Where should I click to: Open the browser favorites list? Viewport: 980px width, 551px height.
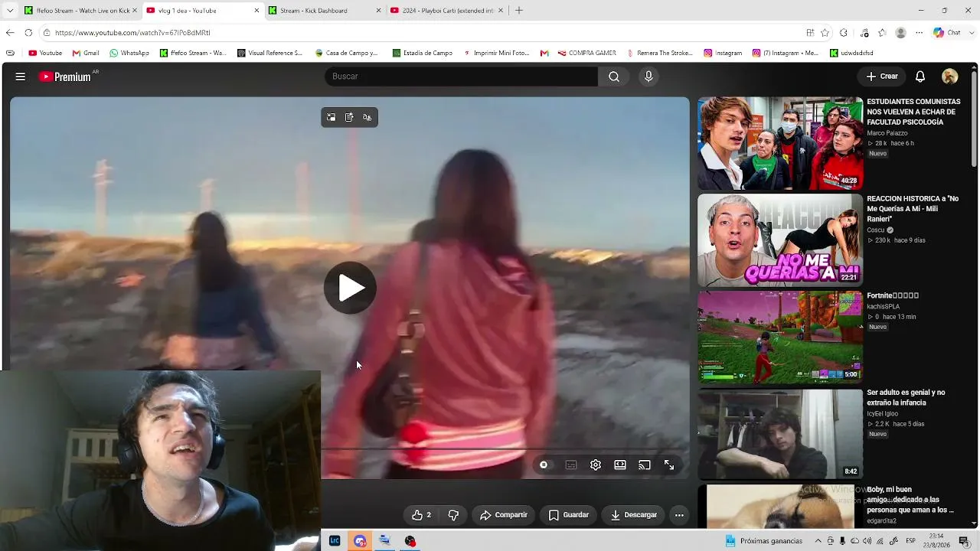pos(882,33)
